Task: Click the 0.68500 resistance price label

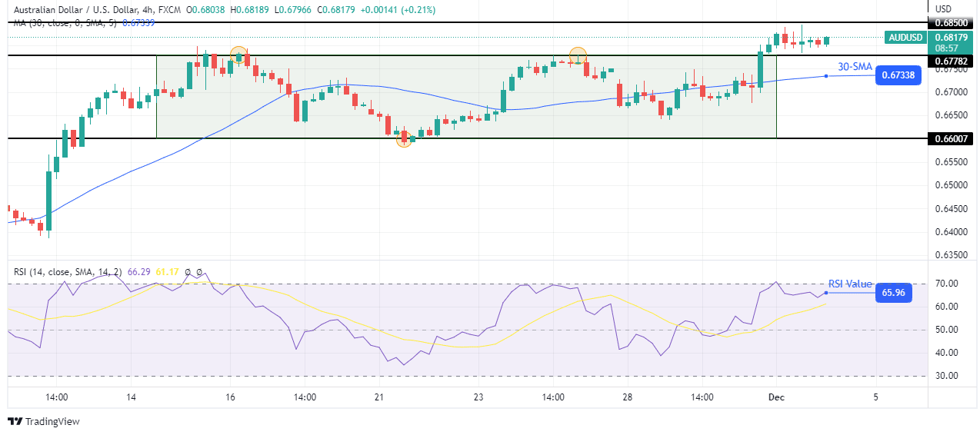Action: (x=951, y=22)
